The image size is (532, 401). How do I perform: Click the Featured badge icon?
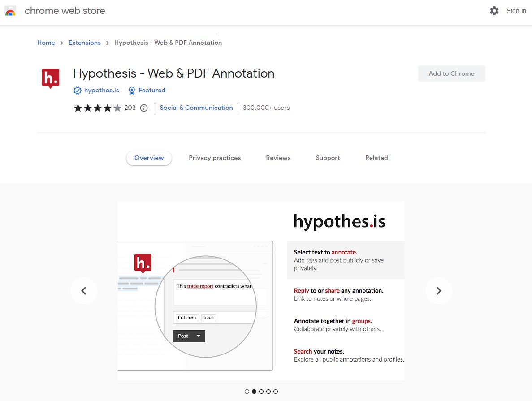point(131,91)
